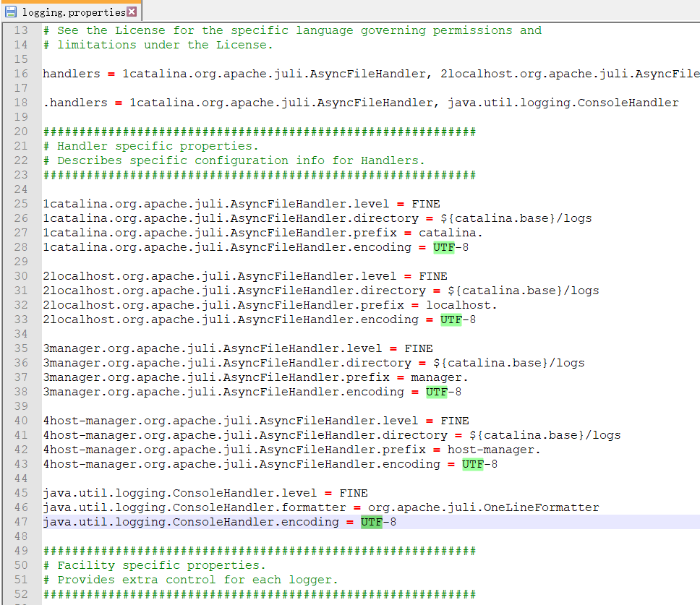Click the equals sign on line 16

click(111, 74)
